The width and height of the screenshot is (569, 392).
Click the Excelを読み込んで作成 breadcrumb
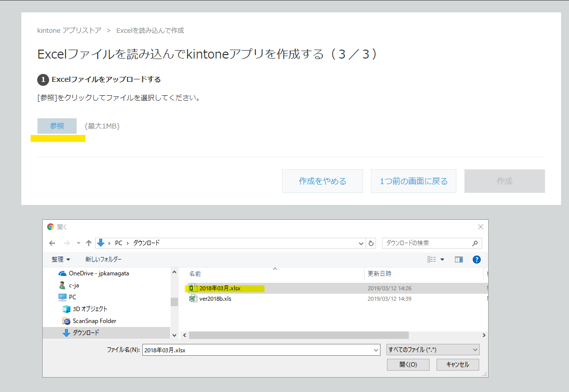[x=150, y=30]
